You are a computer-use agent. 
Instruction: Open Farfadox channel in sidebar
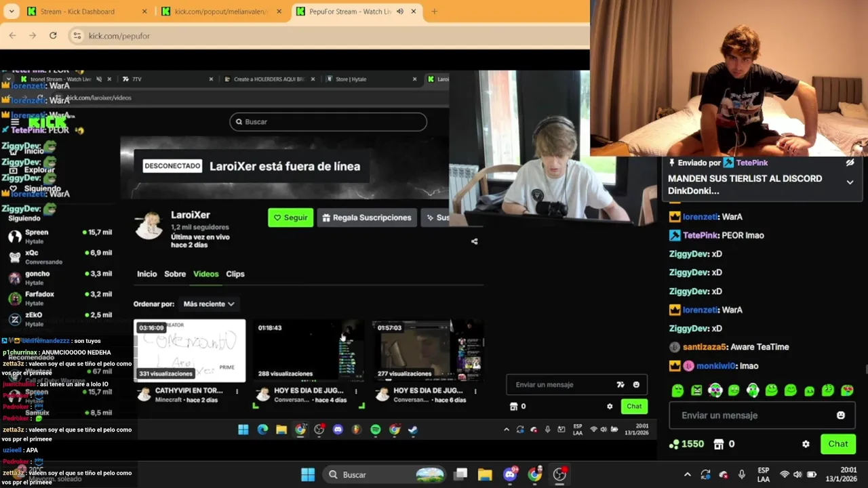(x=60, y=298)
